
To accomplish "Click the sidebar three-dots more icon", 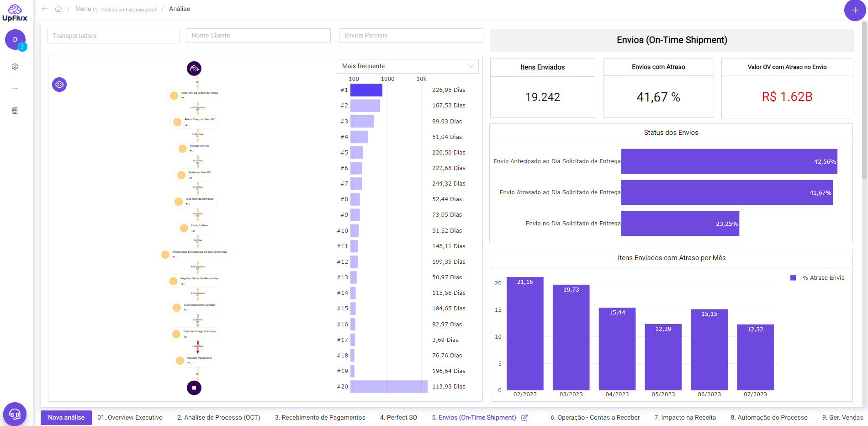I will 15,89.
